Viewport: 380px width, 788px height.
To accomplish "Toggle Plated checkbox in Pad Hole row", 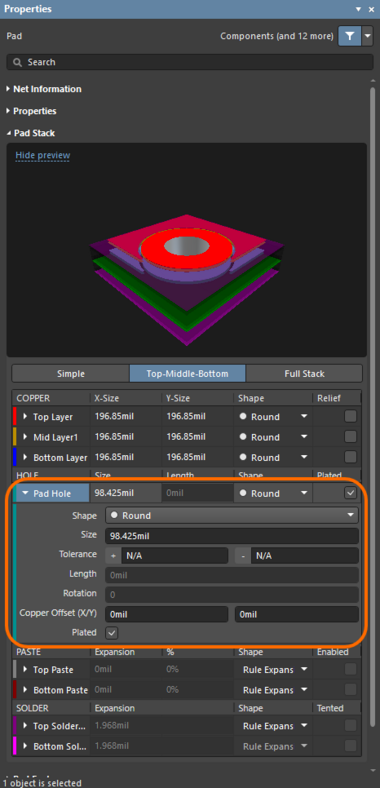I will coord(350,494).
